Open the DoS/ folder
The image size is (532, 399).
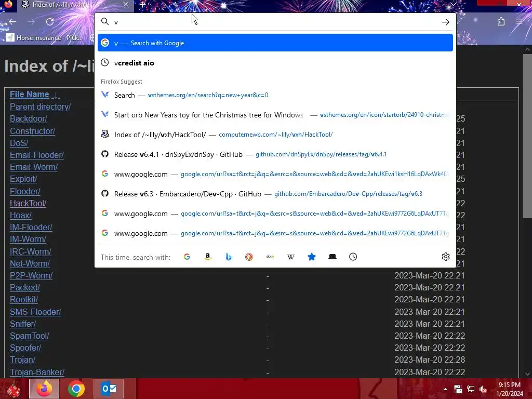(19, 143)
